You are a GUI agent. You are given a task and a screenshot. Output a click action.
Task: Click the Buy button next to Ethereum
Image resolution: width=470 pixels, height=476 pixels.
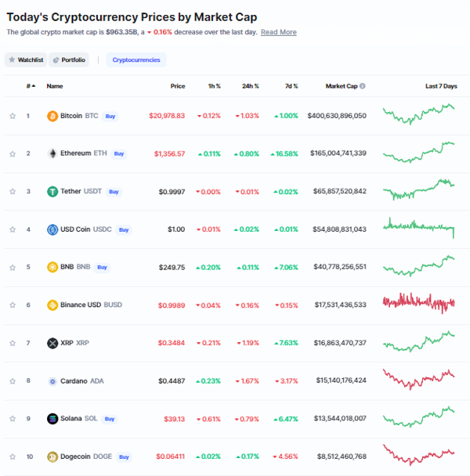click(119, 154)
